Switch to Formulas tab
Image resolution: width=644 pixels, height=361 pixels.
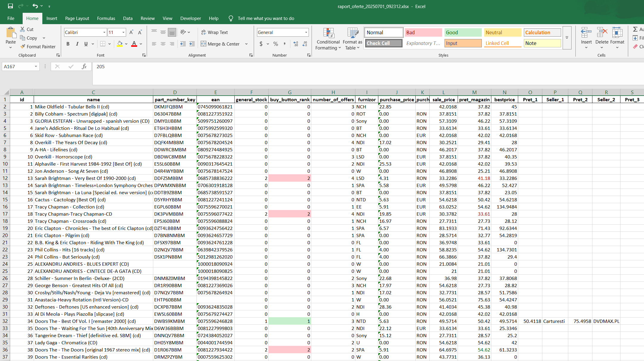click(x=106, y=18)
